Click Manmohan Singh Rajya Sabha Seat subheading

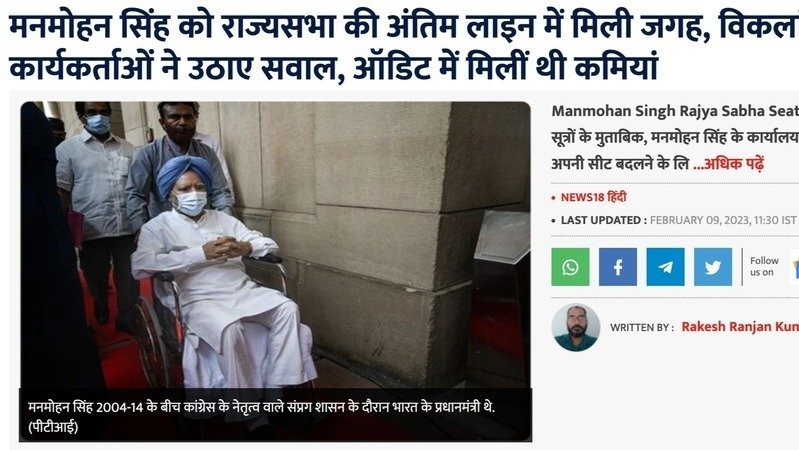pos(675,111)
